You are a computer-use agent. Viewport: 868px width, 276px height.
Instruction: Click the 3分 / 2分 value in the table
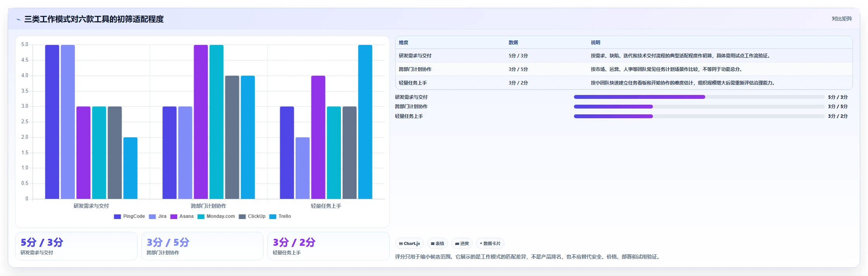(x=518, y=83)
